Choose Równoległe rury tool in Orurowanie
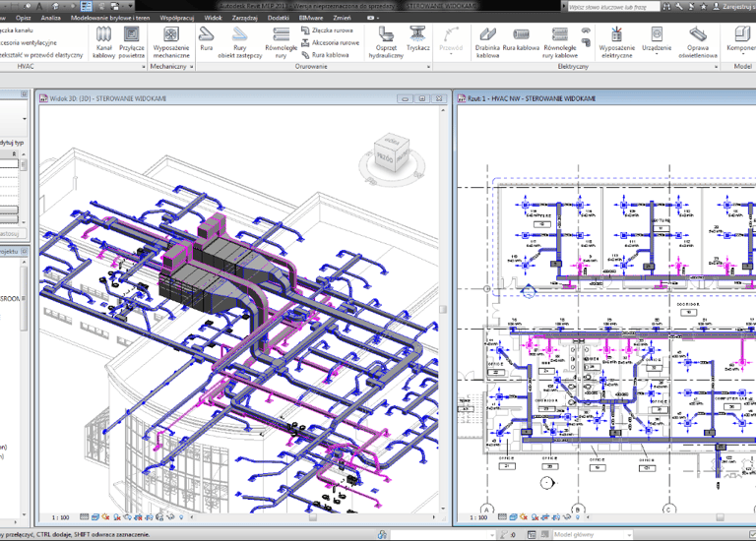 (282, 42)
